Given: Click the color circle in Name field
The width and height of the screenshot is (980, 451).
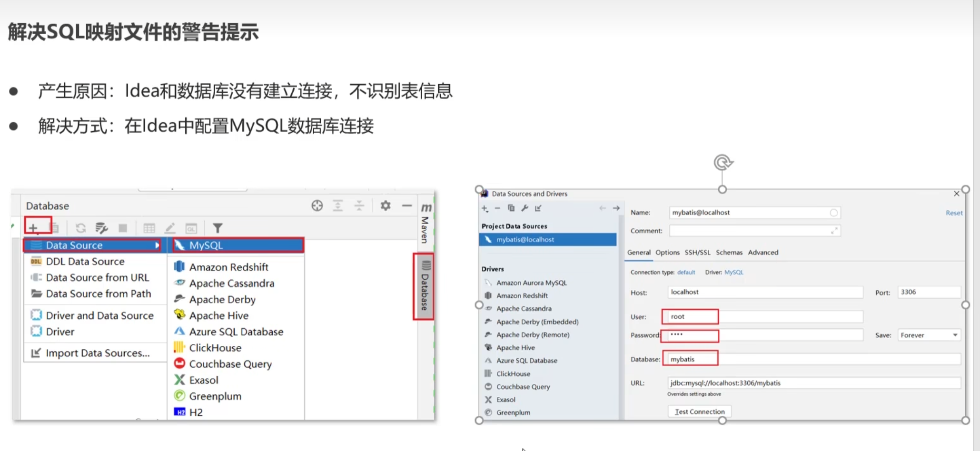Looking at the screenshot, I should click(x=833, y=213).
